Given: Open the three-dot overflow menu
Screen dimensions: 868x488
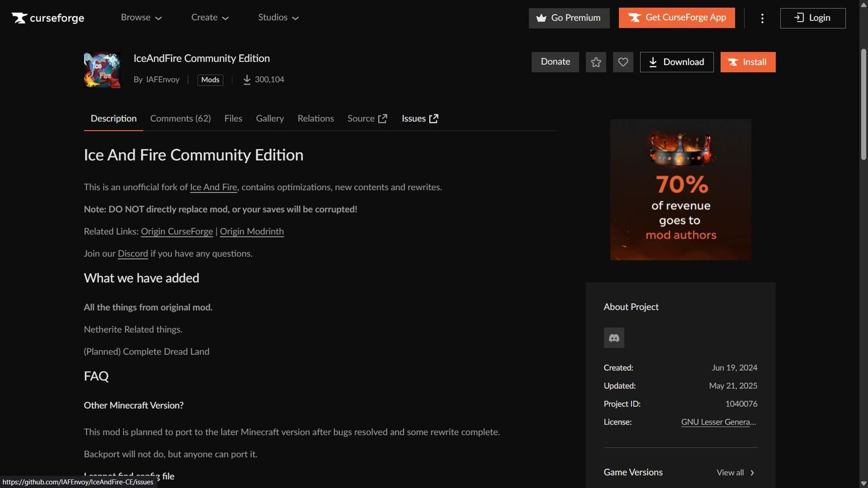Looking at the screenshot, I should [762, 18].
